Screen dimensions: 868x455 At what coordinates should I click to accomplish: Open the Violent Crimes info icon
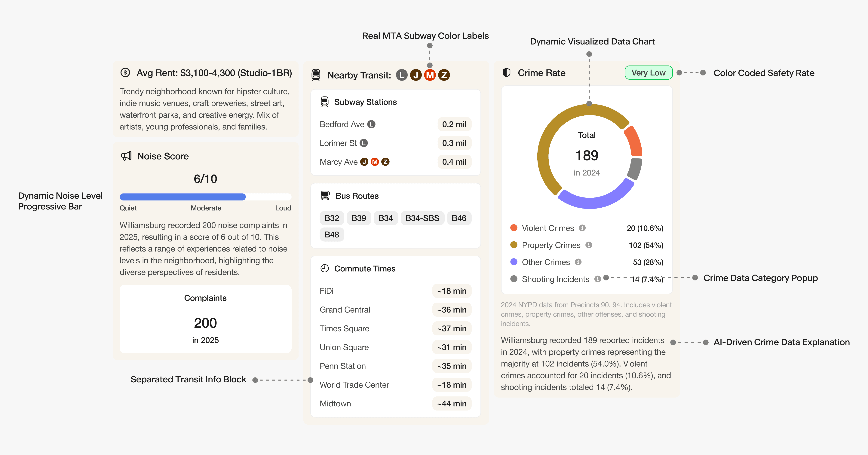582,228
